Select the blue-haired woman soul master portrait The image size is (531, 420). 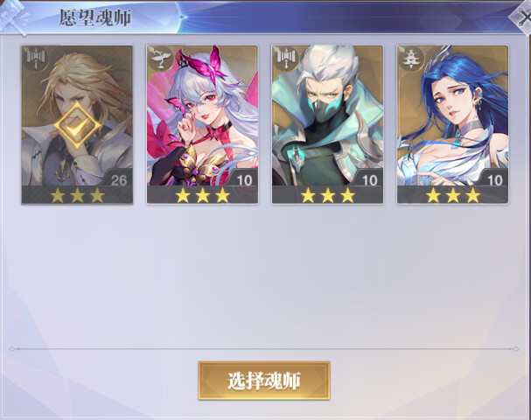tap(452, 117)
